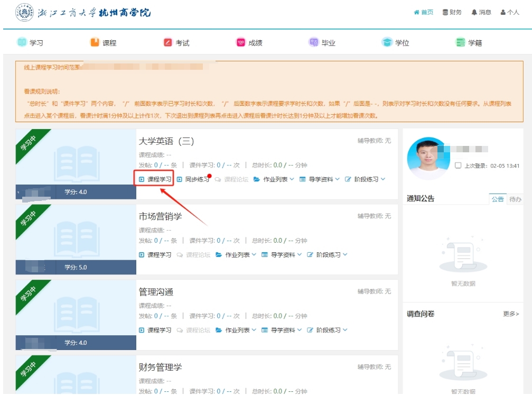Click the 学习 icon in navigation bar

(22, 42)
